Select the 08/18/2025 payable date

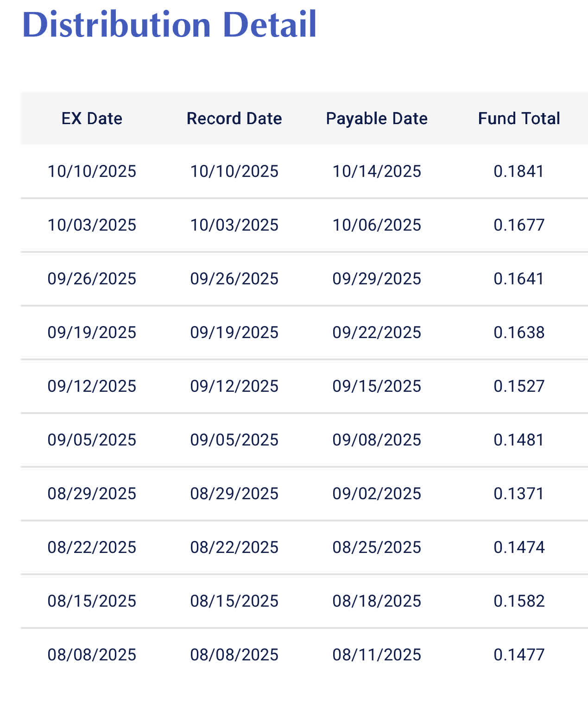tap(377, 601)
